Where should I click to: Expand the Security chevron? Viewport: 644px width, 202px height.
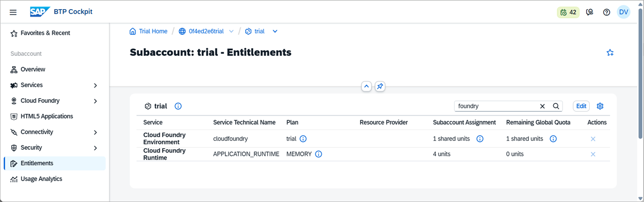click(x=96, y=148)
